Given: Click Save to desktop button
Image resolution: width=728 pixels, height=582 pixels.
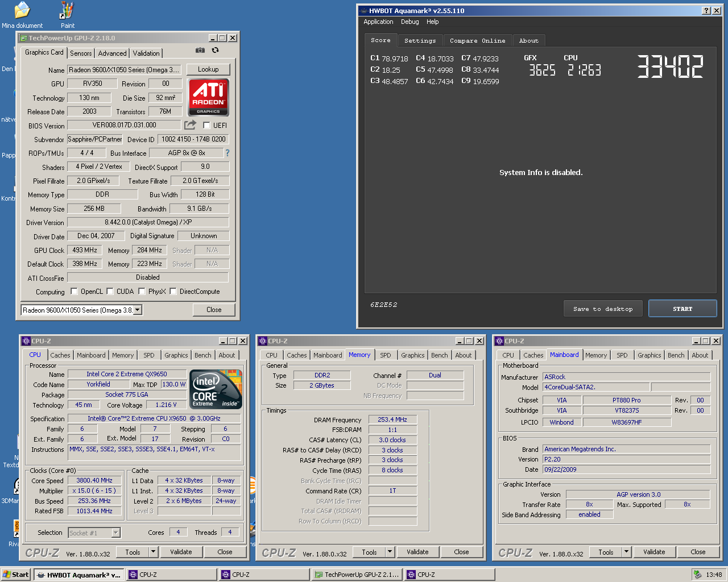Looking at the screenshot, I should coord(603,309).
